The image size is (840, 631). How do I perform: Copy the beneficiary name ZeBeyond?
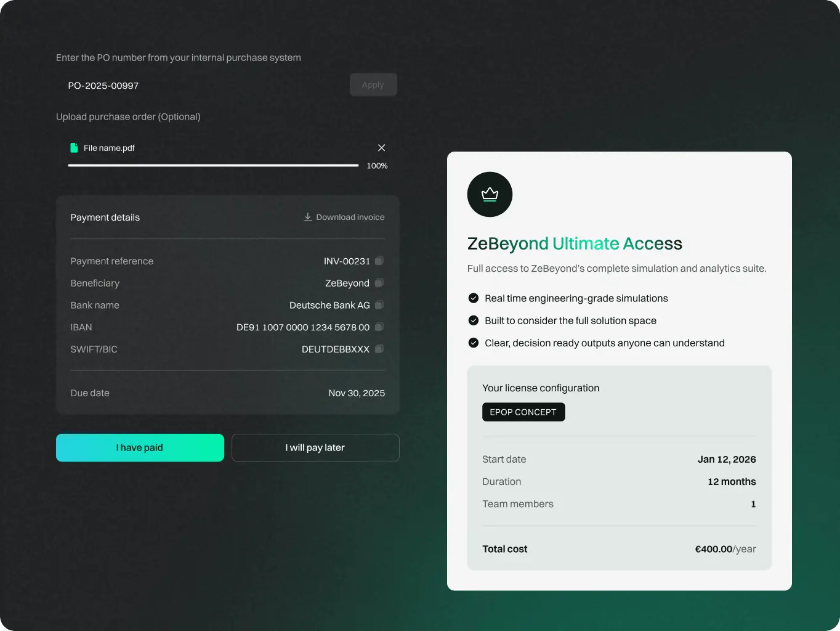coord(379,283)
